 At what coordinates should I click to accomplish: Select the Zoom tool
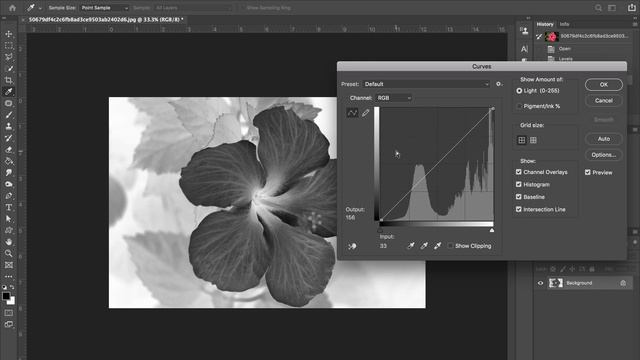tap(9, 253)
